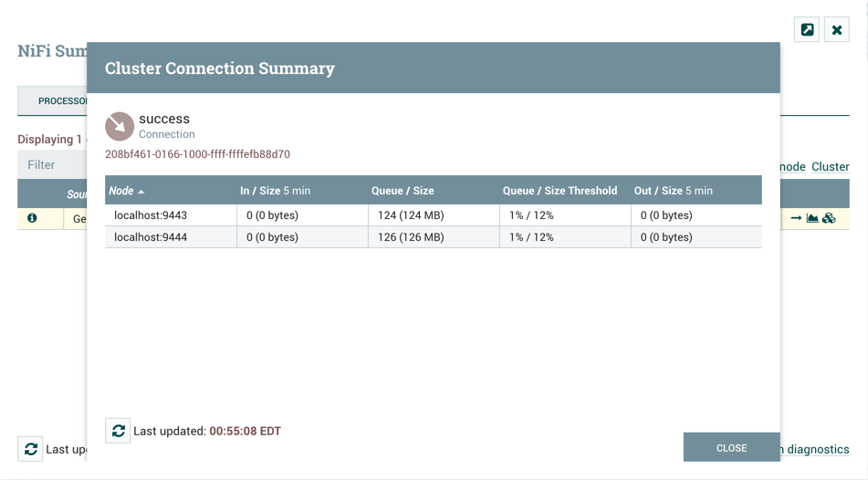Sort by Queue / Size Threshold column
This screenshot has height=480, width=868.
pyautogui.click(x=565, y=191)
